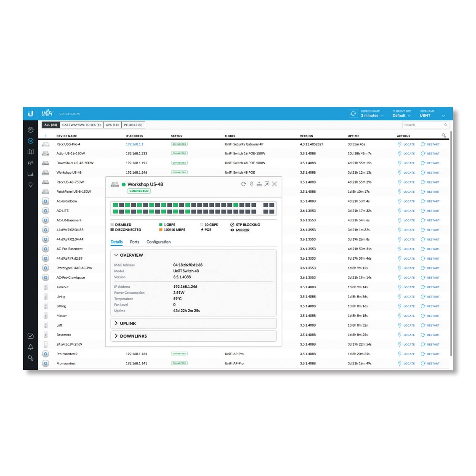This screenshot has height=476, width=476.
Task: Locate Workshop US-48 using panel pin icon
Action: [x=251, y=184]
